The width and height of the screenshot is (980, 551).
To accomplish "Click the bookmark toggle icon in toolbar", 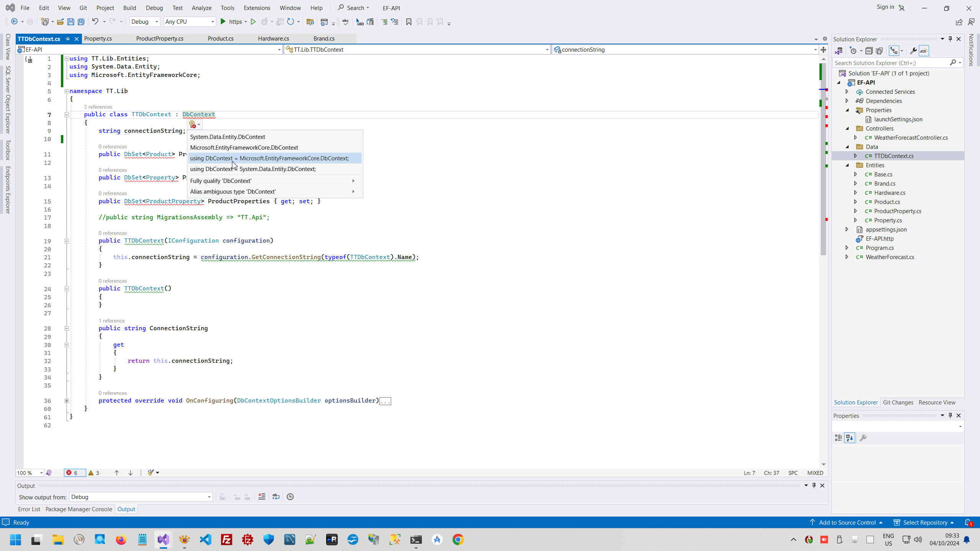I will point(408,22).
